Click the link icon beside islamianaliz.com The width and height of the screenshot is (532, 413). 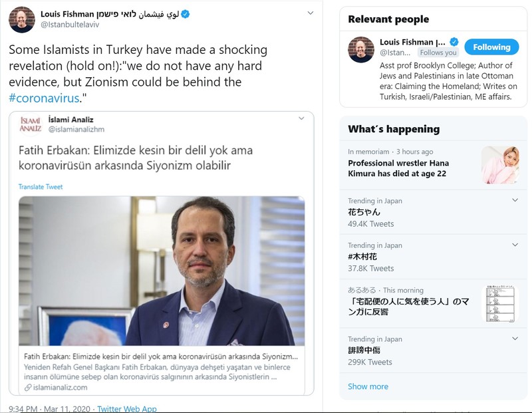tap(27, 387)
